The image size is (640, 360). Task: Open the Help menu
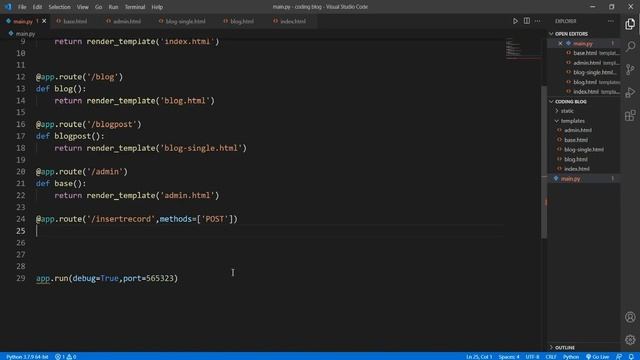click(x=157, y=7)
